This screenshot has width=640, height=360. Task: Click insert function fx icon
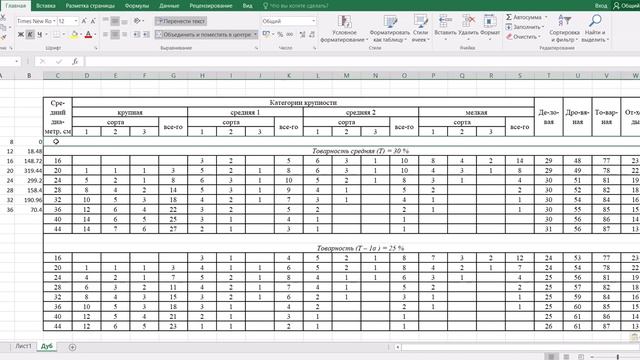[75, 61]
